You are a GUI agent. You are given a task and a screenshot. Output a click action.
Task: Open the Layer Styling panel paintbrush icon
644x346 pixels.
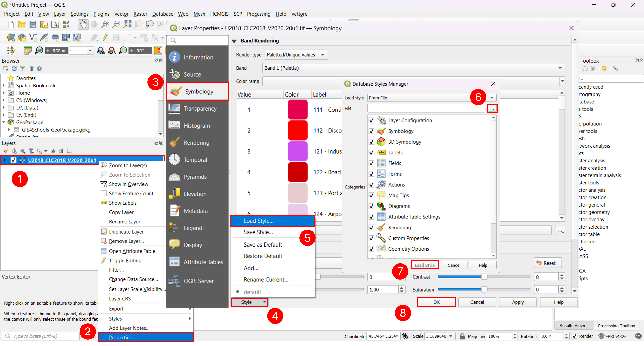coord(6,151)
